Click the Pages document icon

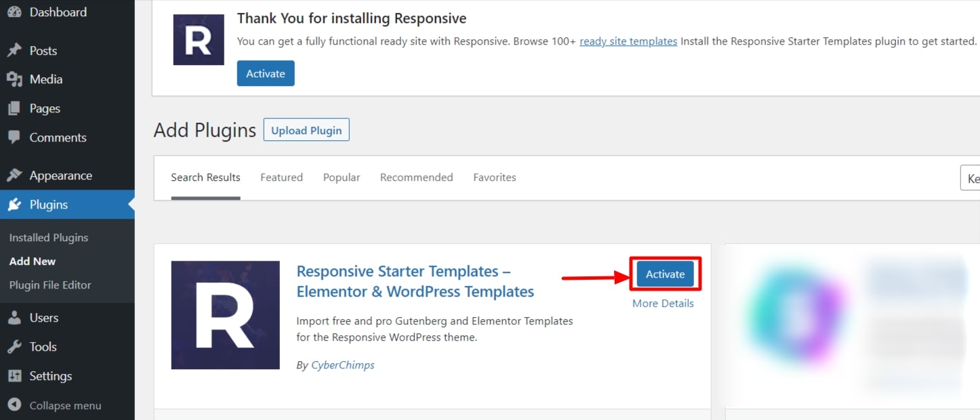[14, 108]
